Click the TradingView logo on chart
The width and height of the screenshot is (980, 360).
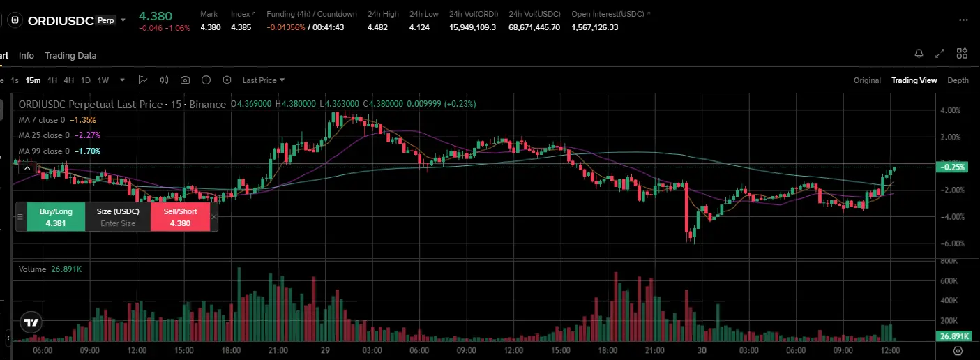[x=31, y=322]
